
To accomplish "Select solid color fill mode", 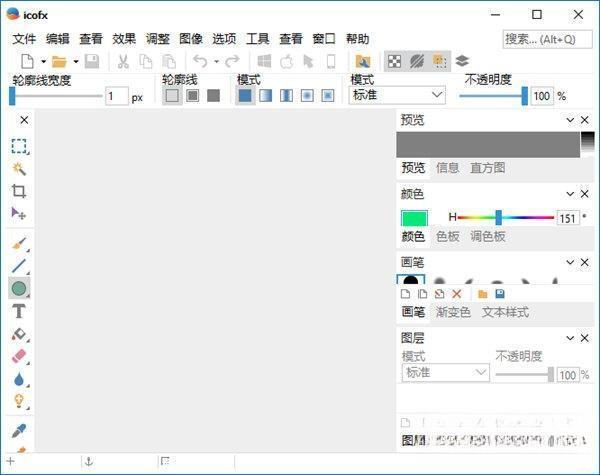I will click(245, 96).
